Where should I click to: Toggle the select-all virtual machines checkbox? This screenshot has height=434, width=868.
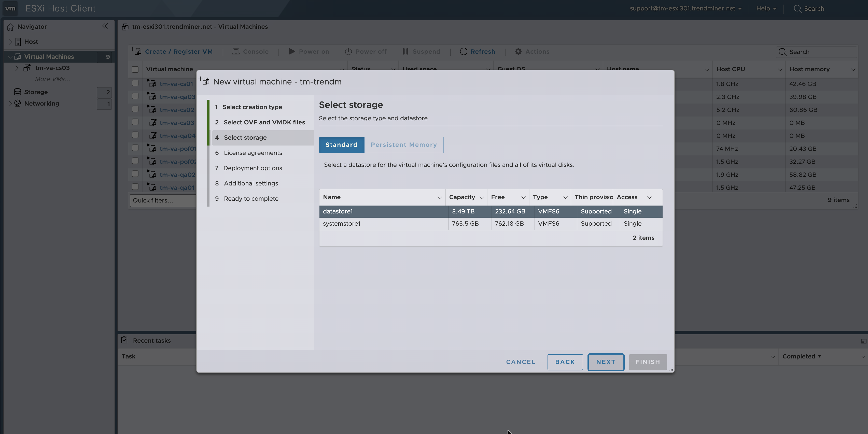(135, 69)
